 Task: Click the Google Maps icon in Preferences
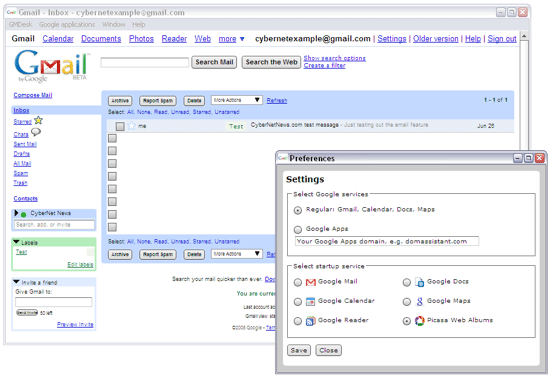(x=420, y=301)
